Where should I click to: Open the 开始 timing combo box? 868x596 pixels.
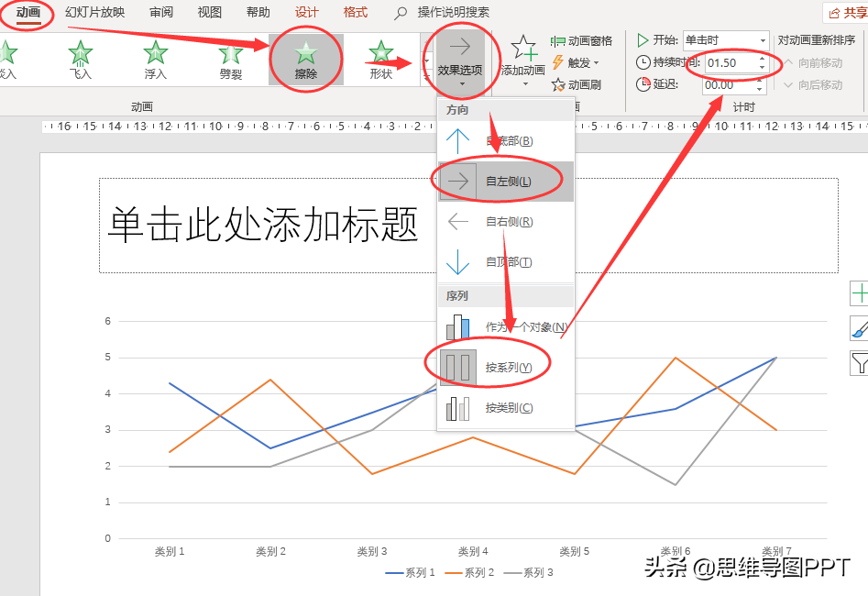[x=725, y=40]
